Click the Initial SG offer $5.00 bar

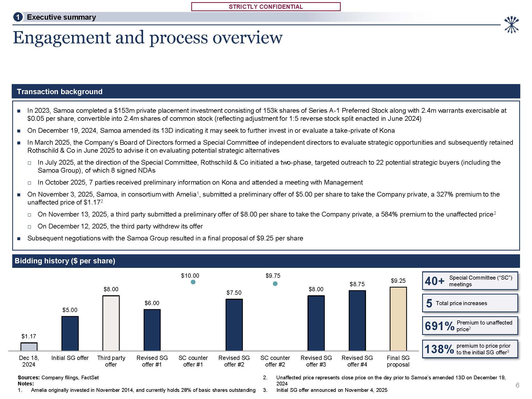pos(70,333)
